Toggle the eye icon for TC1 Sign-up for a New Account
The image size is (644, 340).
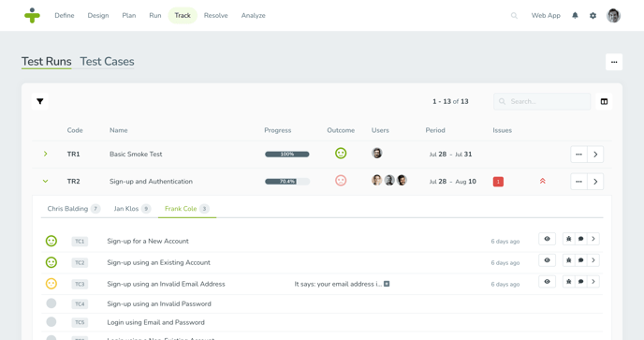547,239
